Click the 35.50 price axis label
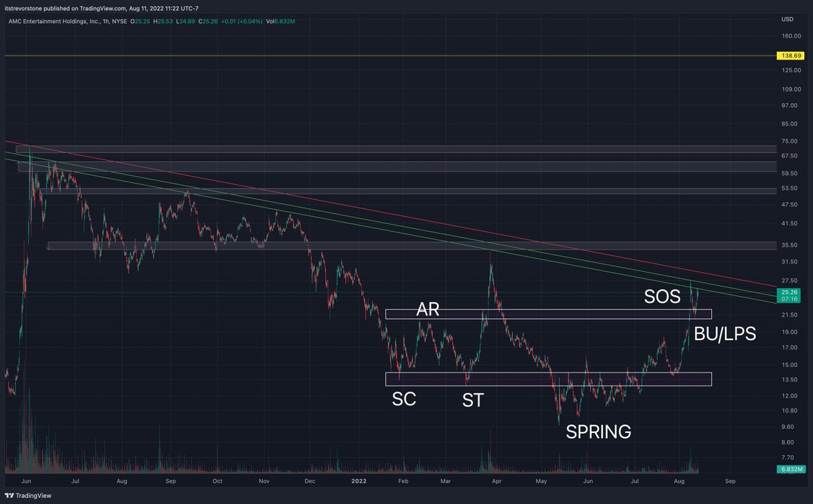The height and width of the screenshot is (504, 813). [x=789, y=245]
